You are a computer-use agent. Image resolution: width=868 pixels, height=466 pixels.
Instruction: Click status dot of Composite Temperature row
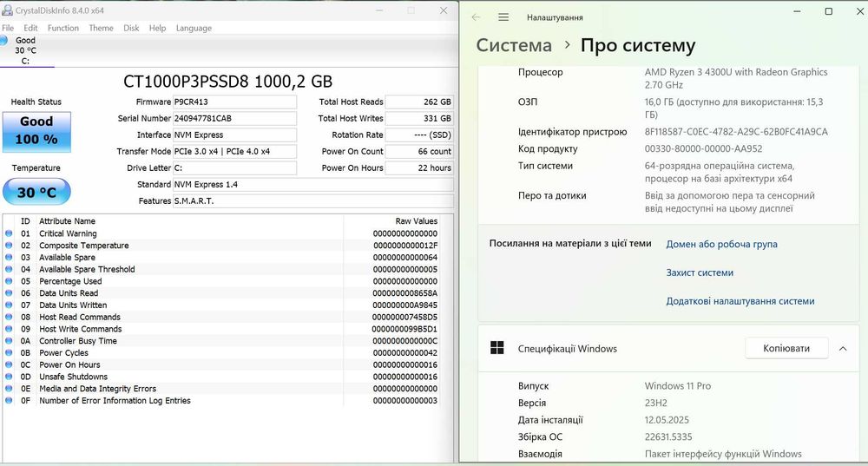(x=9, y=246)
